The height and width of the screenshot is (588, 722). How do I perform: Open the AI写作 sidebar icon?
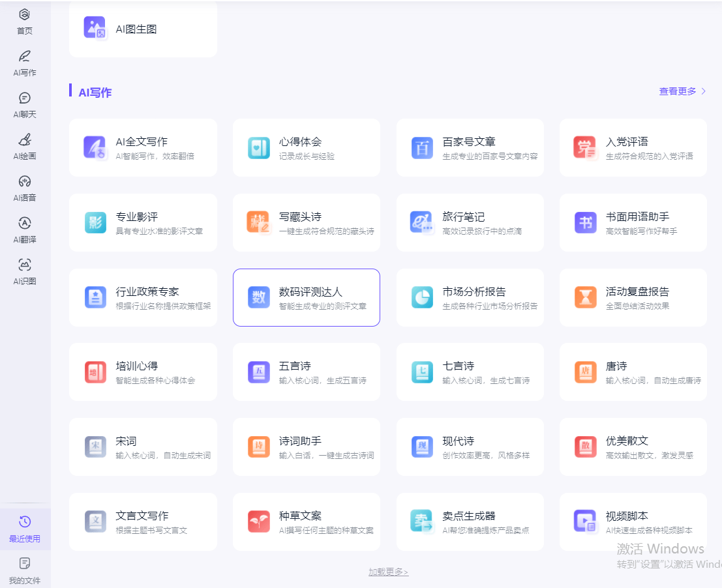point(25,57)
